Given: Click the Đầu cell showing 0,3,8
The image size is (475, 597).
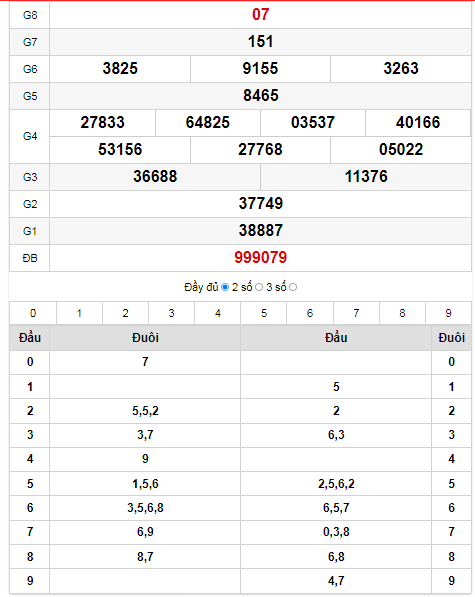Looking at the screenshot, I should tap(336, 532).
